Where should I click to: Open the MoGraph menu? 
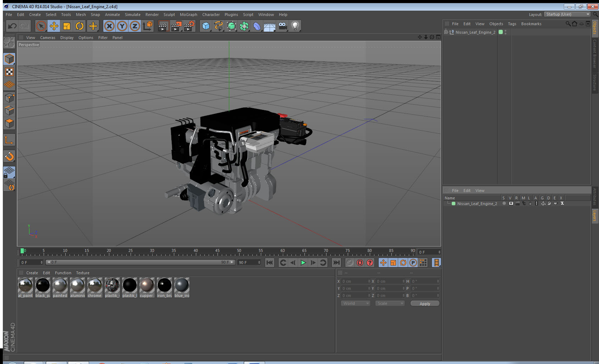[x=188, y=15]
